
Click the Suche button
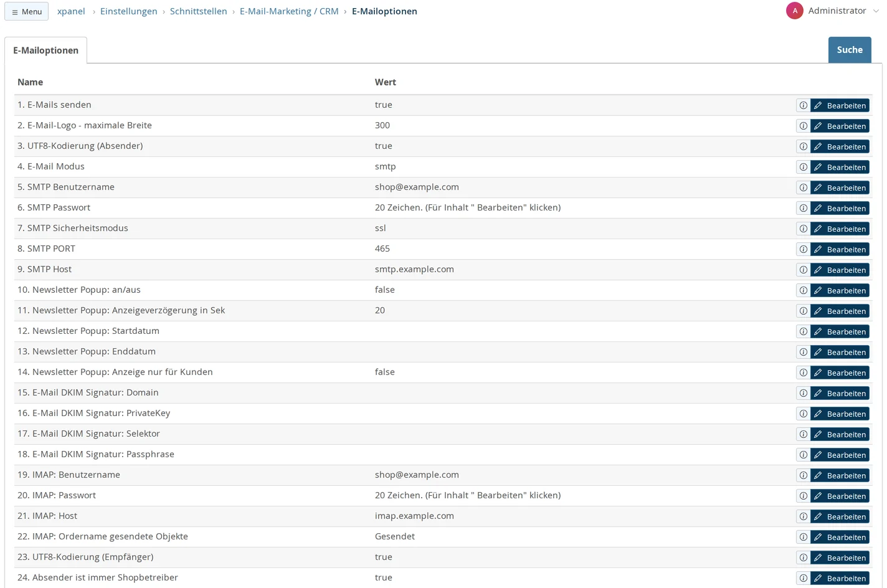pos(850,50)
